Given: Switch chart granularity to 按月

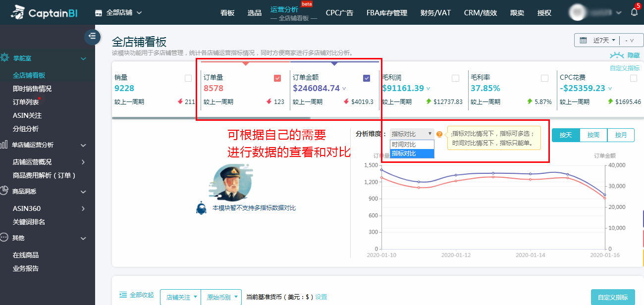Looking at the screenshot, I should (x=621, y=135).
